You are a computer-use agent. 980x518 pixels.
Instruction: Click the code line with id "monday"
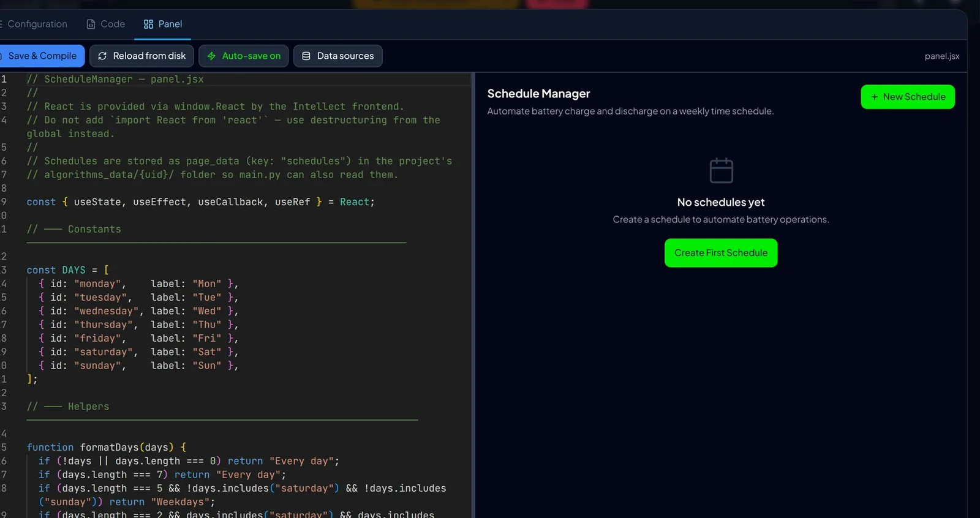click(138, 283)
